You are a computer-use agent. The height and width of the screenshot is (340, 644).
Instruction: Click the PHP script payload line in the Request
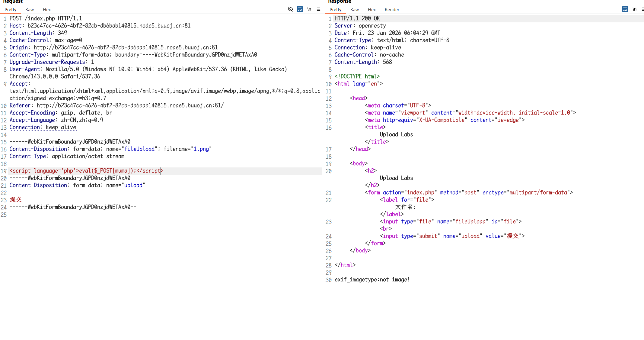[86, 171]
